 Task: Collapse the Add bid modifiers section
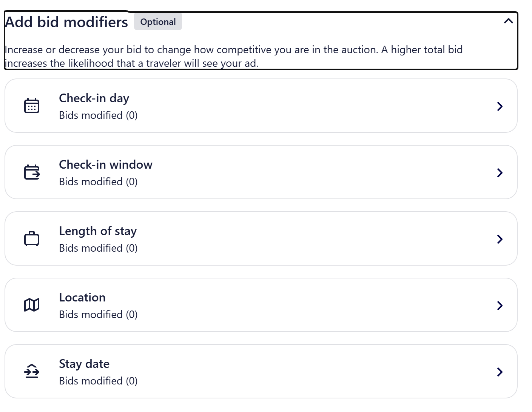click(508, 21)
